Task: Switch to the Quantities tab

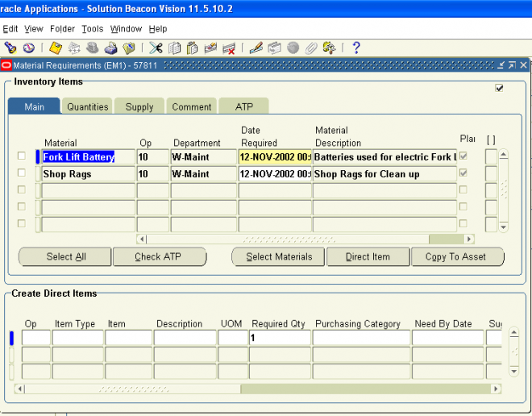Action: coord(88,107)
